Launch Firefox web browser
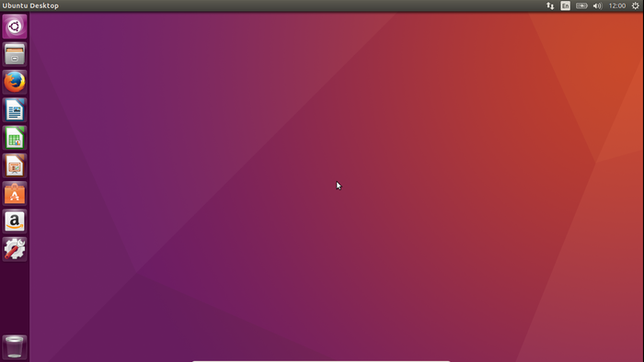Viewport: 644px width, 362px height. coord(15,82)
